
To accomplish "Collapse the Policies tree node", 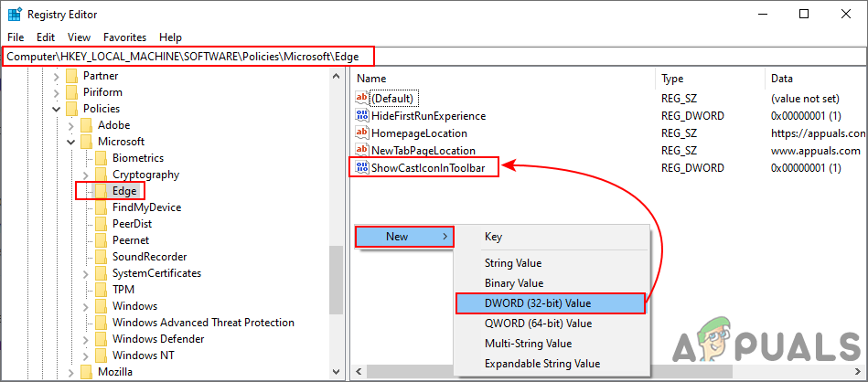I will (x=57, y=109).
